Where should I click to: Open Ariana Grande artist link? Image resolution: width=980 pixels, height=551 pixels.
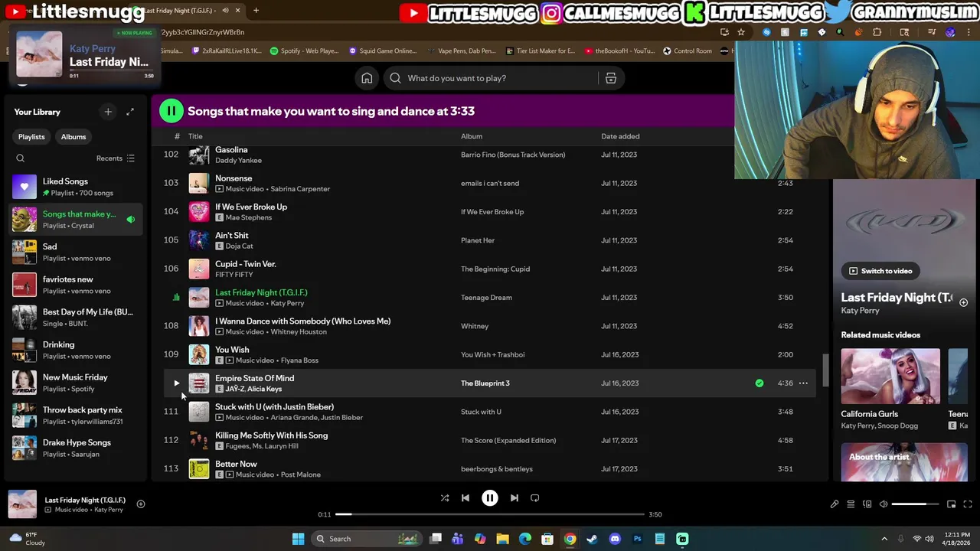(x=293, y=418)
